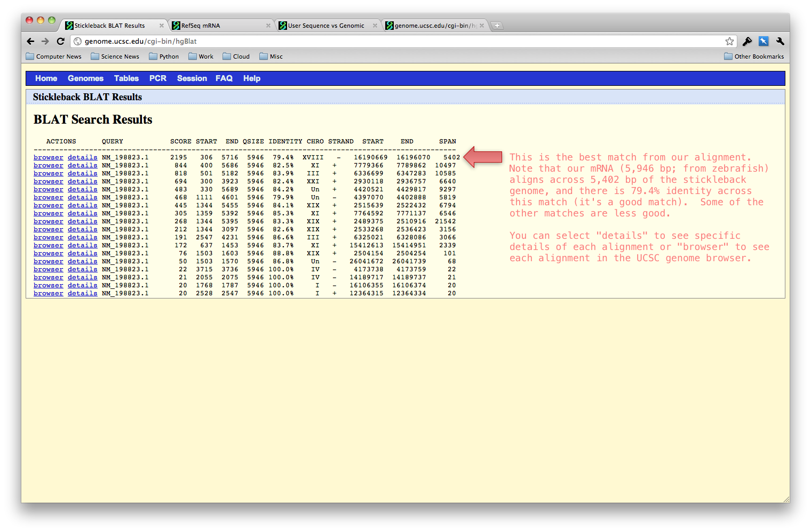Open details link for score 50 row
The image size is (811, 532).
click(x=83, y=261)
